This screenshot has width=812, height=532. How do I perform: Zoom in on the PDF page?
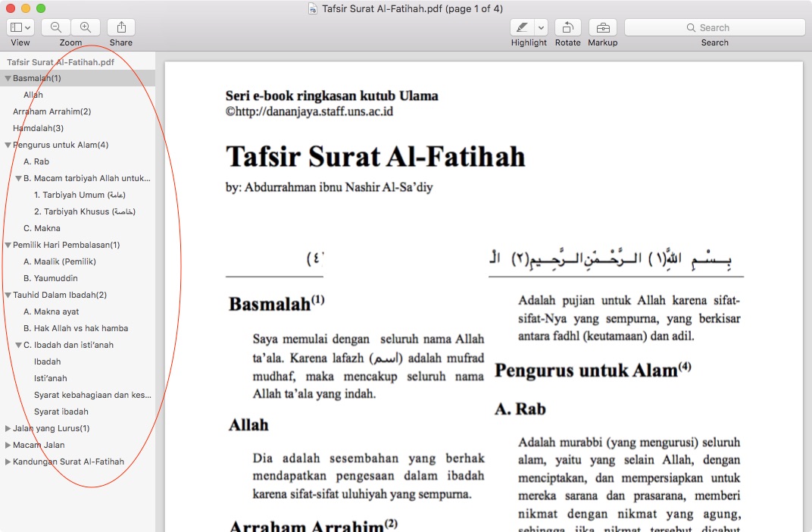(86, 27)
